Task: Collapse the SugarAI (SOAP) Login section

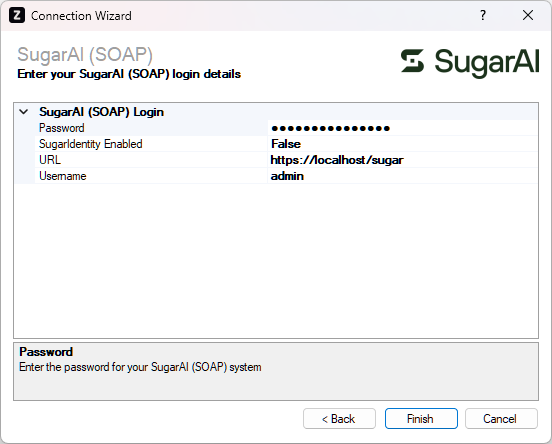Action: point(24,112)
